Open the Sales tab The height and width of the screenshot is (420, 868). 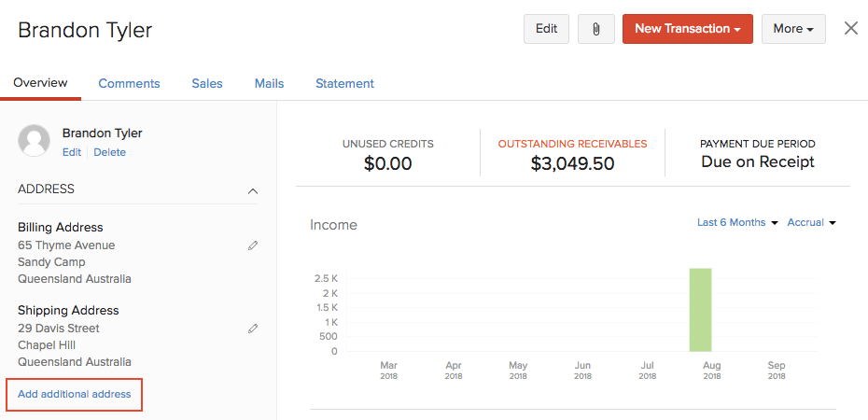[207, 83]
